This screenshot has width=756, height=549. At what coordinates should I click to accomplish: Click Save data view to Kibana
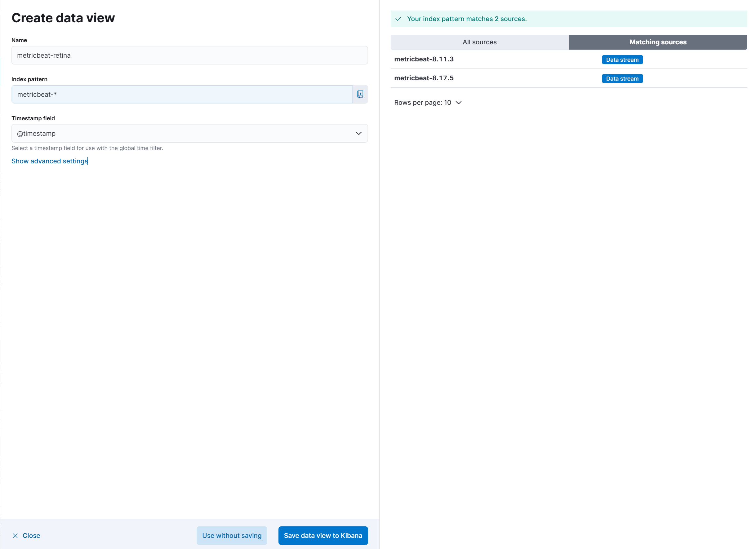click(323, 535)
